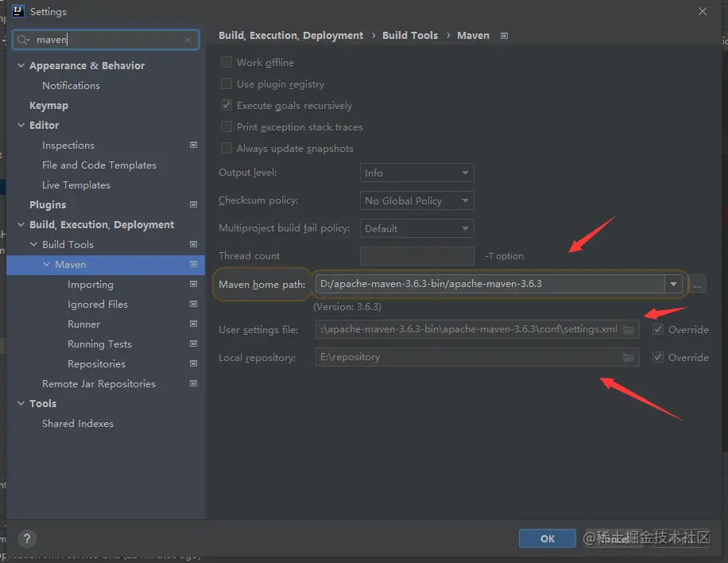This screenshot has width=728, height=563.
Task: Click the Maven breadcrumb label
Action: click(x=473, y=36)
